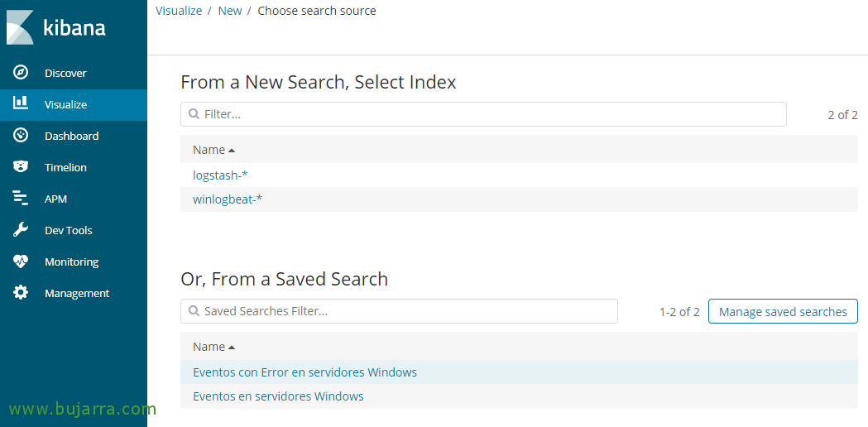Choose the logstash-* index

pos(220,175)
